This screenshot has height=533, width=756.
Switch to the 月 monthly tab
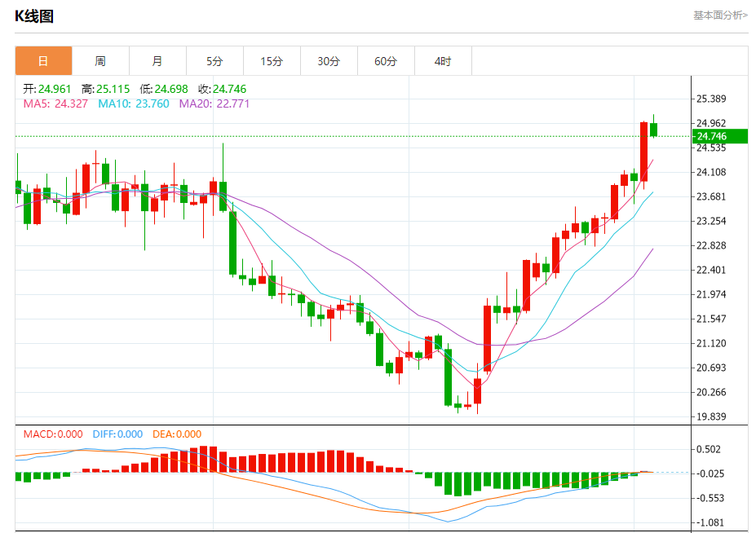(x=157, y=61)
